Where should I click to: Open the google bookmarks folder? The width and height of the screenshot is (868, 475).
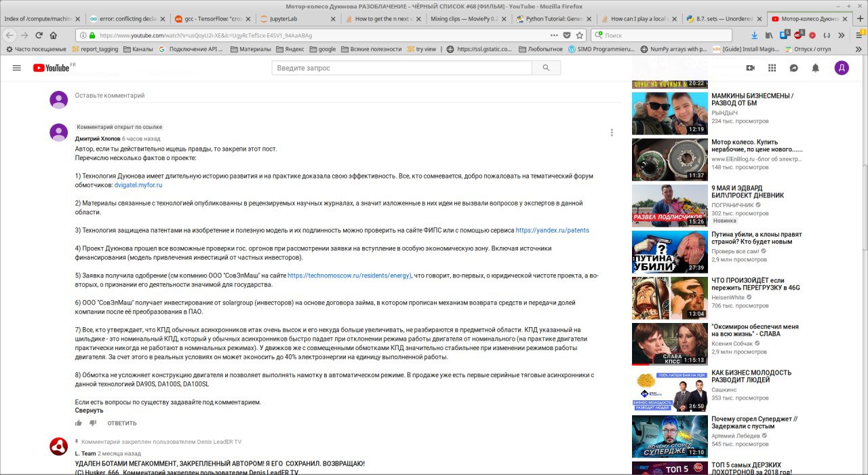click(321, 49)
